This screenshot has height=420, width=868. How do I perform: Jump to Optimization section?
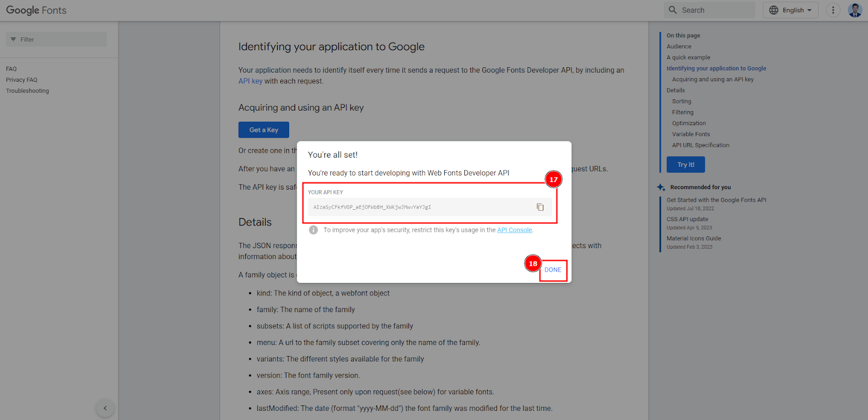(689, 123)
